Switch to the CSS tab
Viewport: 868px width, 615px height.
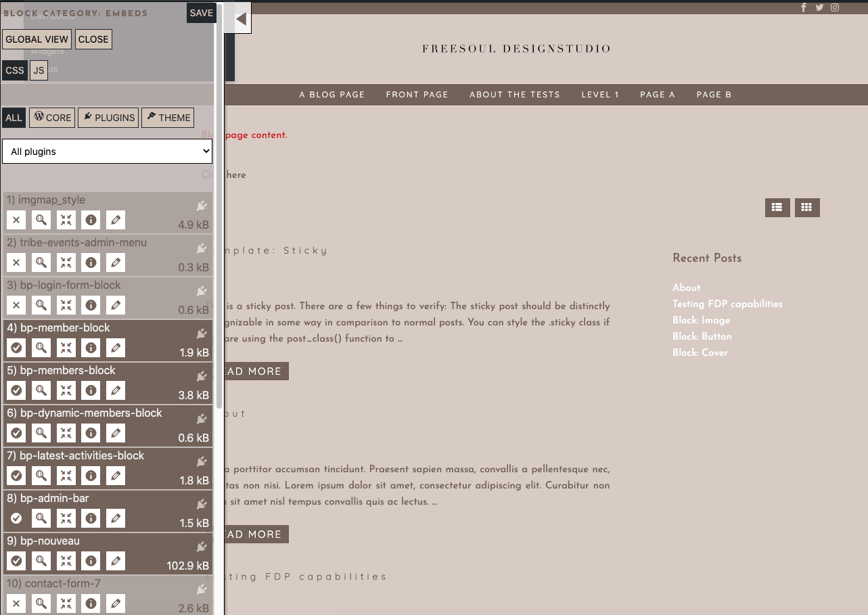click(15, 70)
